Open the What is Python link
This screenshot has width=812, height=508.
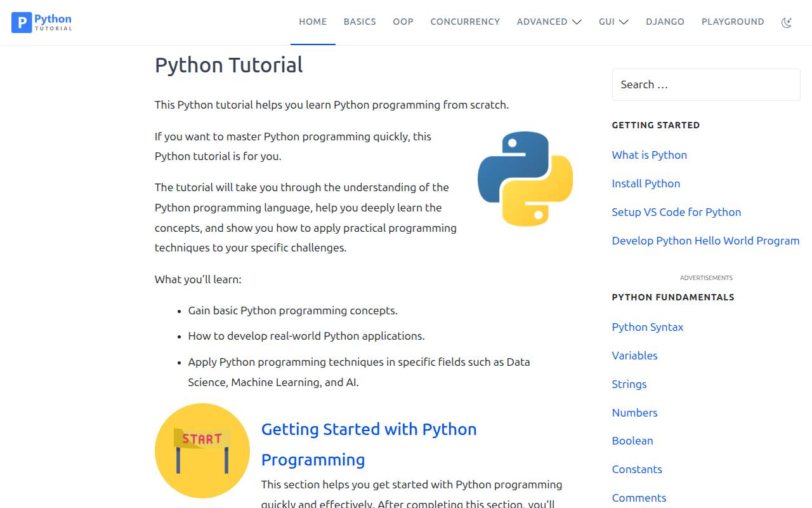coord(650,155)
